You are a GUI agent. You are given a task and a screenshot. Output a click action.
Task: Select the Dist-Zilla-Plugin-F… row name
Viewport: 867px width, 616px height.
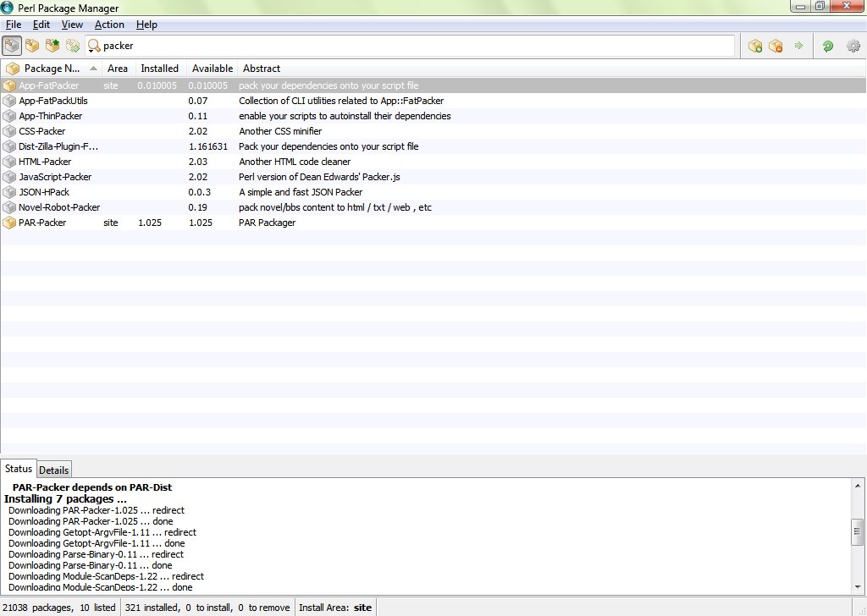coord(58,146)
